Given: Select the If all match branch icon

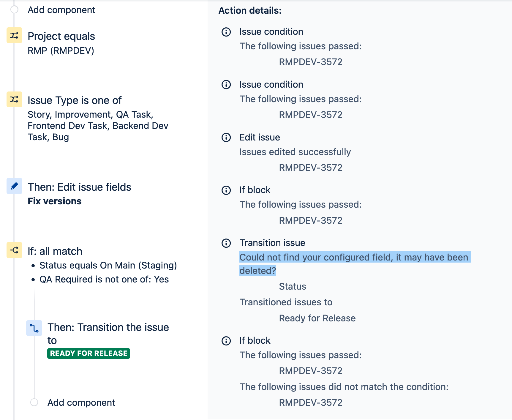Looking at the screenshot, I should (x=14, y=250).
